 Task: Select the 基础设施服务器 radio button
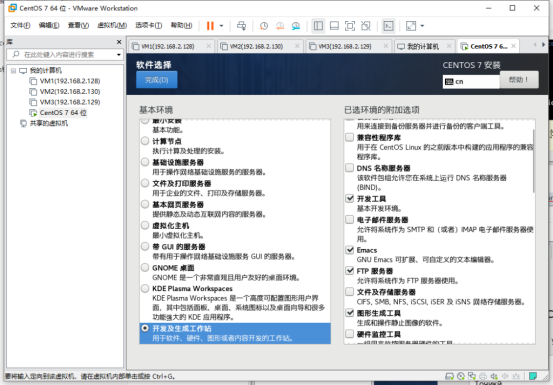[145, 162]
